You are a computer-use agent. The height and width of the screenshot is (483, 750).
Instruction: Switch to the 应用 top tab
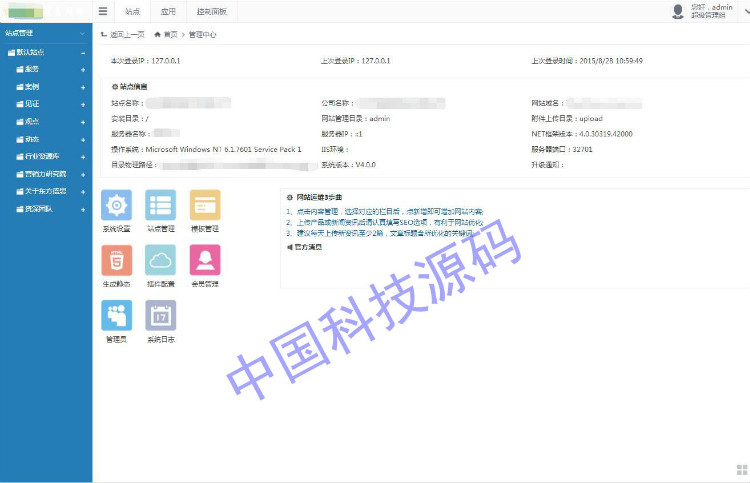(x=168, y=11)
